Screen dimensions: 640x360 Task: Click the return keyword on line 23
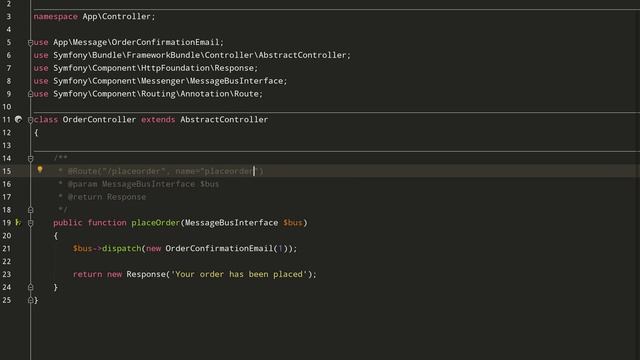coord(87,274)
